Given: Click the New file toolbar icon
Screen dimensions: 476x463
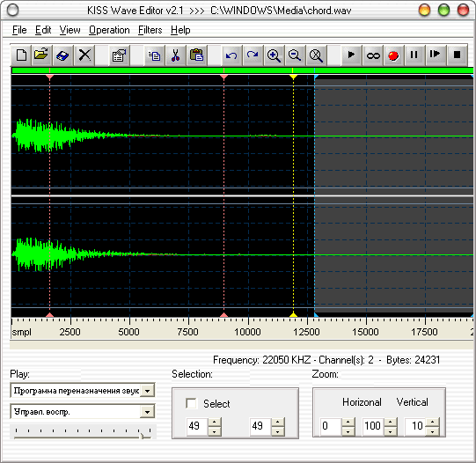Looking at the screenshot, I should (x=21, y=55).
